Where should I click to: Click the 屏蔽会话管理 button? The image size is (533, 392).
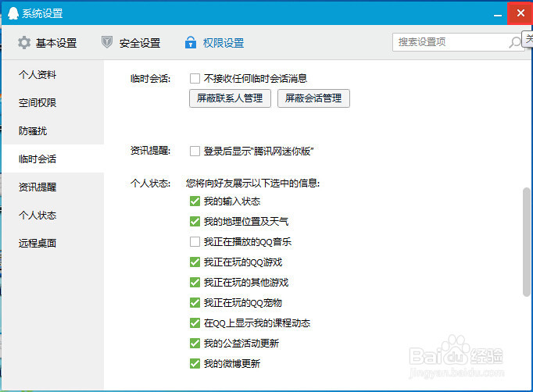point(313,98)
